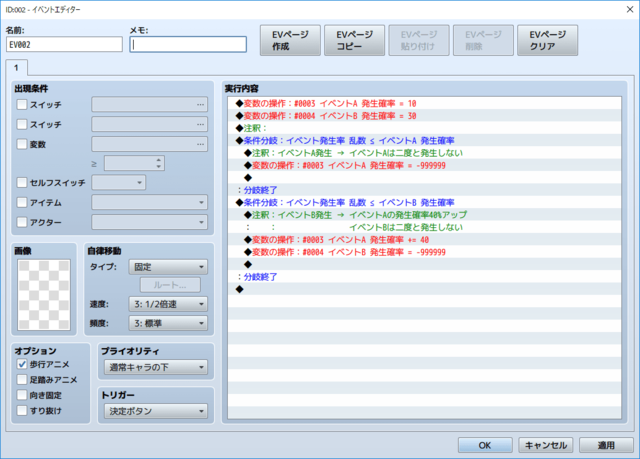Enable the second スイッチ condition checkbox
This screenshot has height=459, width=640.
tap(22, 124)
